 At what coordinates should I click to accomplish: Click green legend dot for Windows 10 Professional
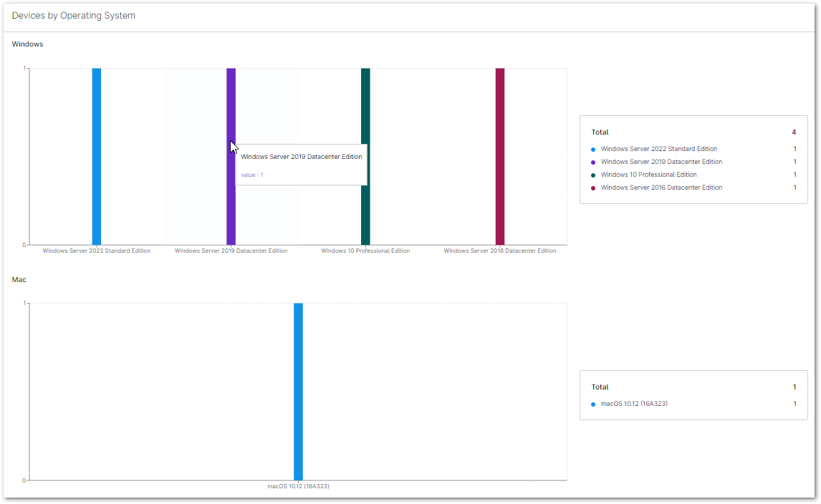593,175
